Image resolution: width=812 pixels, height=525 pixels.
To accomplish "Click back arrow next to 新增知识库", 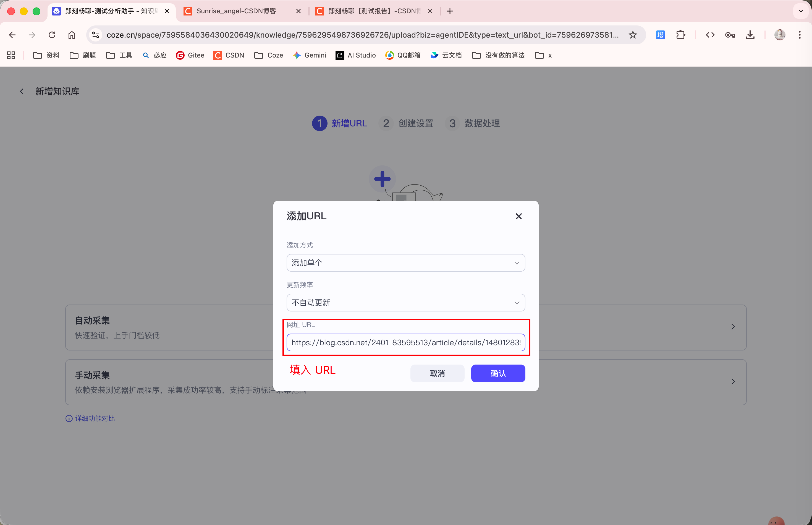I will coord(22,91).
